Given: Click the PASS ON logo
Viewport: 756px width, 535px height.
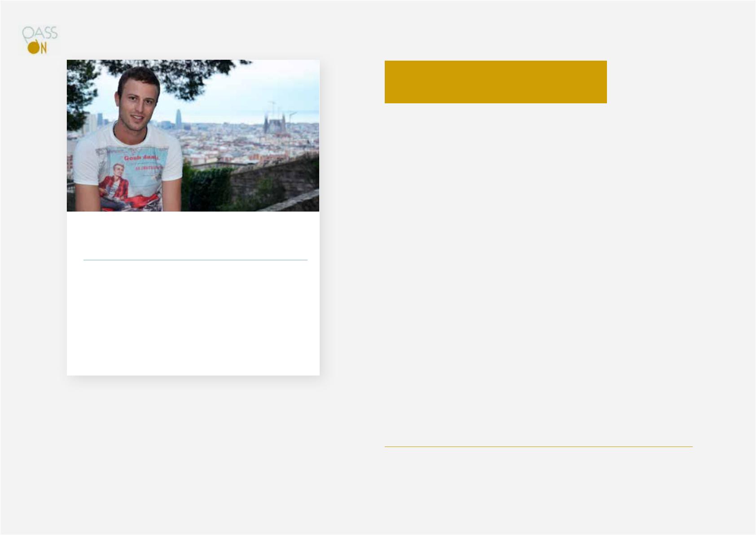Looking at the screenshot, I should point(40,40).
